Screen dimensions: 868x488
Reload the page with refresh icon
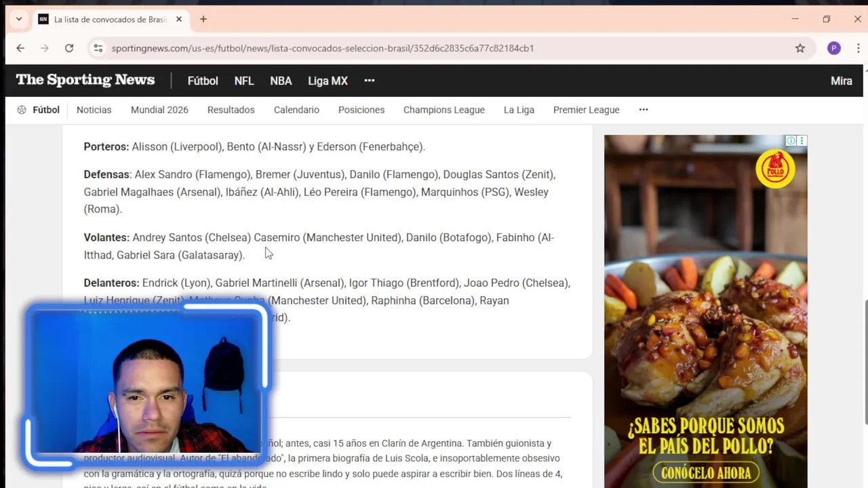click(x=69, y=48)
